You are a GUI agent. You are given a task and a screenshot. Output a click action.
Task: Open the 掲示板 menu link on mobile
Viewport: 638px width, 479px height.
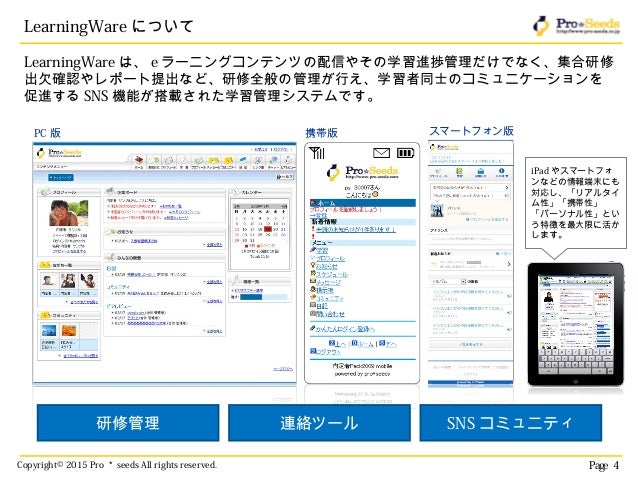325,291
